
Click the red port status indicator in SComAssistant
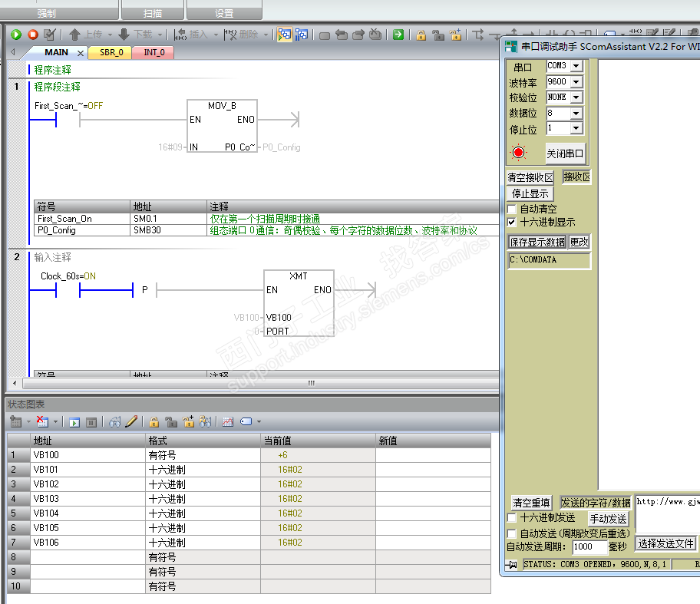pos(518,153)
